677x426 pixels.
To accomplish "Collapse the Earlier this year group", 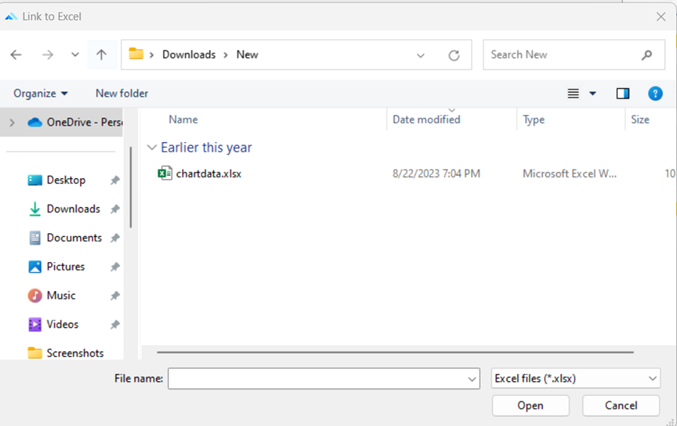I will (152, 148).
